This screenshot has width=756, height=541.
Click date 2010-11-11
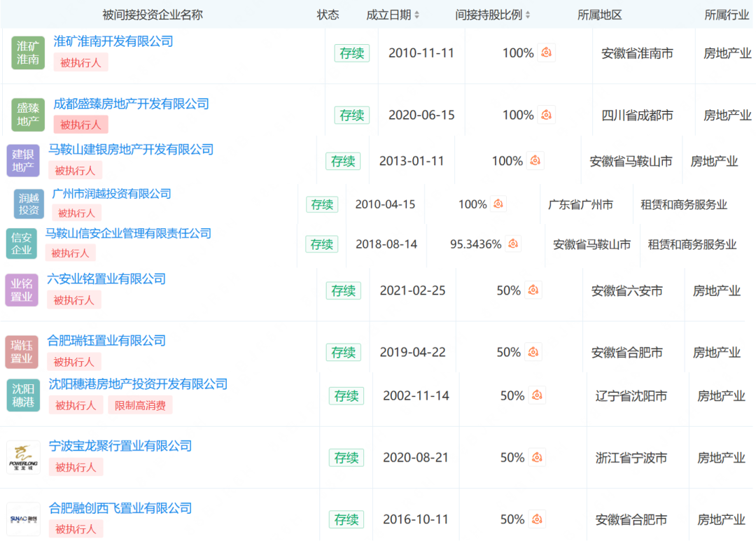(x=421, y=53)
